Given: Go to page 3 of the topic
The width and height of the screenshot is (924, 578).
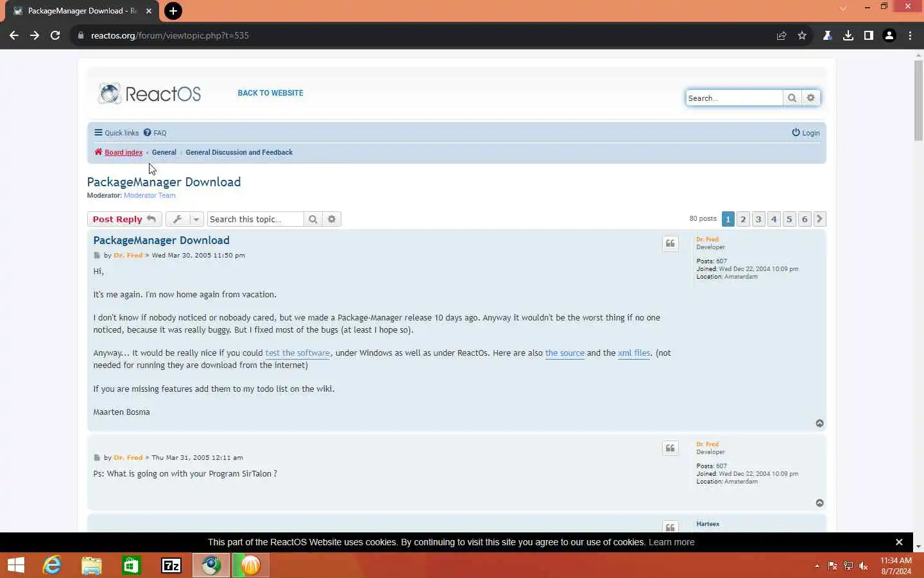Looking at the screenshot, I should coord(758,219).
